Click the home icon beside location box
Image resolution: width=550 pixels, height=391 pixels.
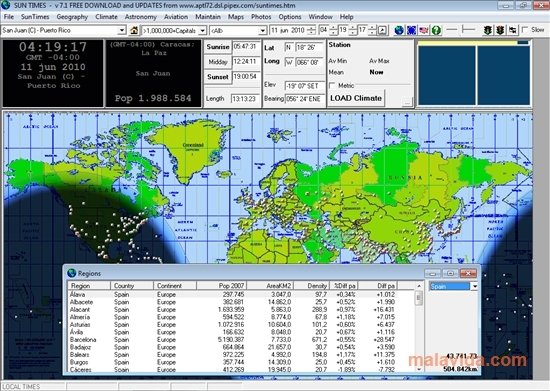pyautogui.click(x=134, y=31)
